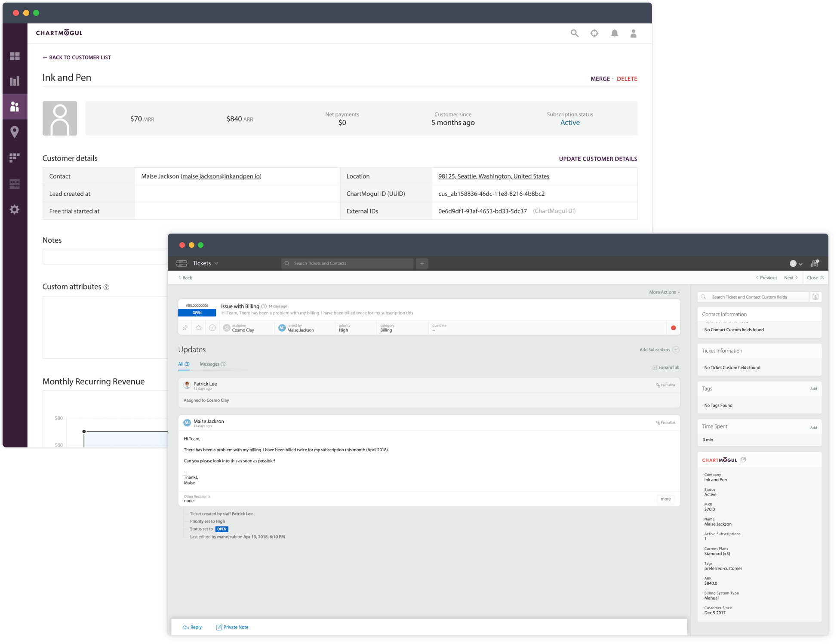Open the external link icon beside ChartMogul panel logo
837x644 pixels.
pos(743,459)
